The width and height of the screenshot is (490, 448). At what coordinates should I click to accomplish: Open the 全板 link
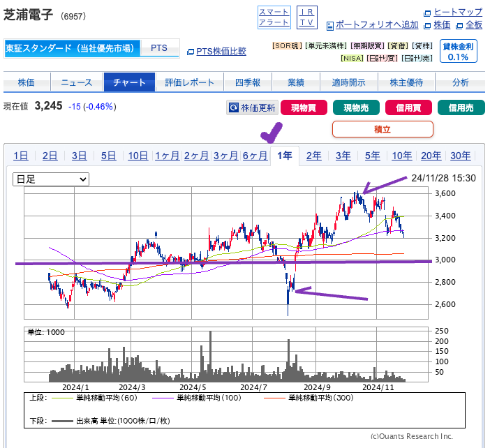click(x=474, y=25)
